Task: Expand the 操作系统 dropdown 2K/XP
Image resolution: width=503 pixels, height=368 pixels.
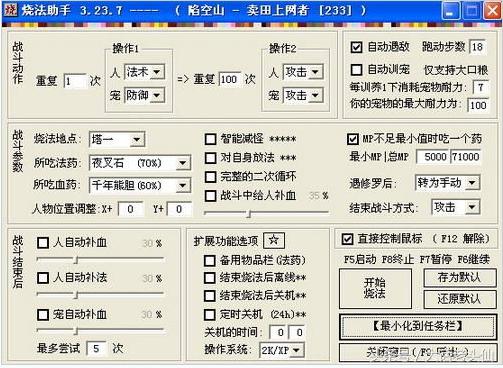Action: (281, 350)
